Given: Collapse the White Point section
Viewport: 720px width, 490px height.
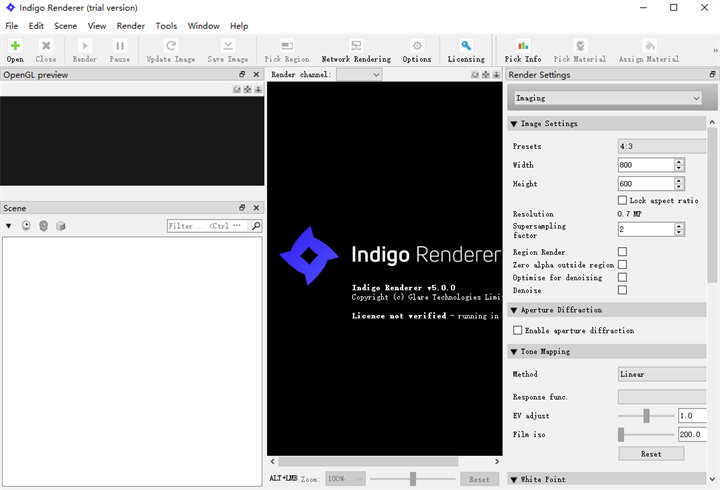Looking at the screenshot, I should click(514, 479).
